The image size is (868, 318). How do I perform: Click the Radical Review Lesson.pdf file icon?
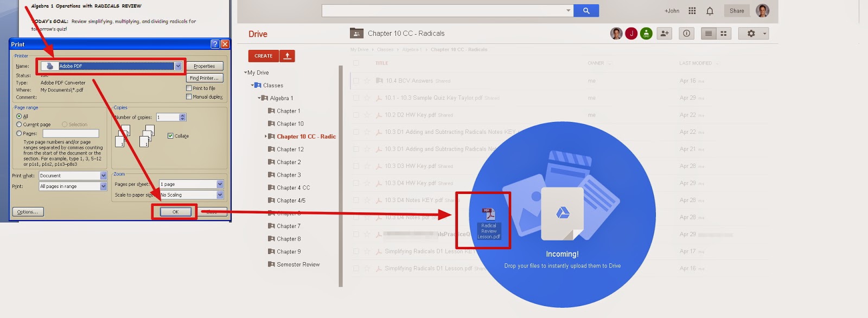point(489,214)
